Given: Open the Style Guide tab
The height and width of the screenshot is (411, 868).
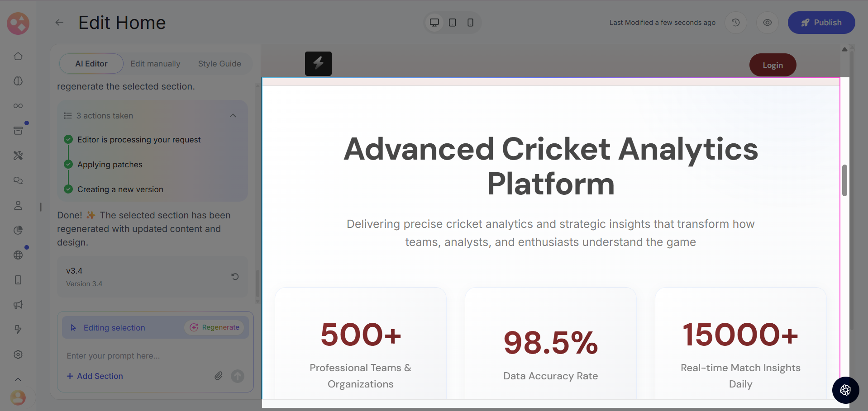Looking at the screenshot, I should click(x=219, y=64).
